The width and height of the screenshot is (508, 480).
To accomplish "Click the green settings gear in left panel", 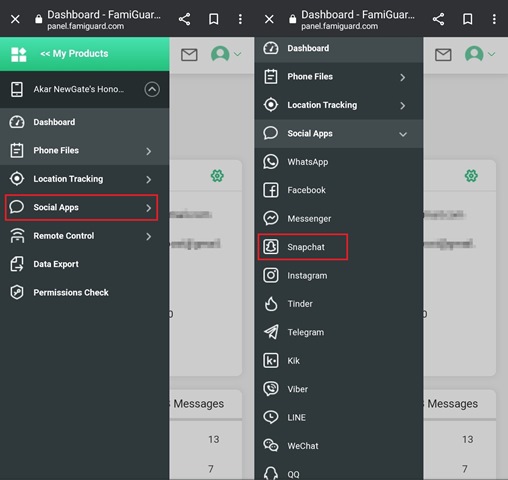I will [217, 176].
